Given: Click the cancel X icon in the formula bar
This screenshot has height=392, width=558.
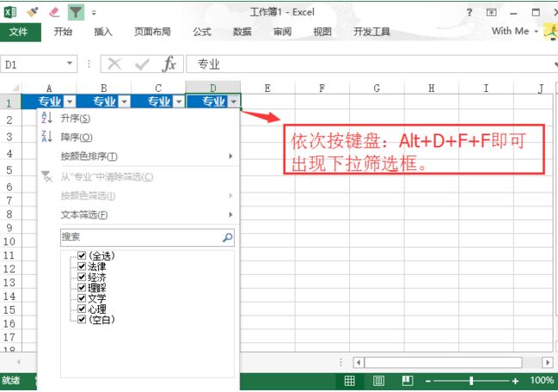Looking at the screenshot, I should click(114, 64).
